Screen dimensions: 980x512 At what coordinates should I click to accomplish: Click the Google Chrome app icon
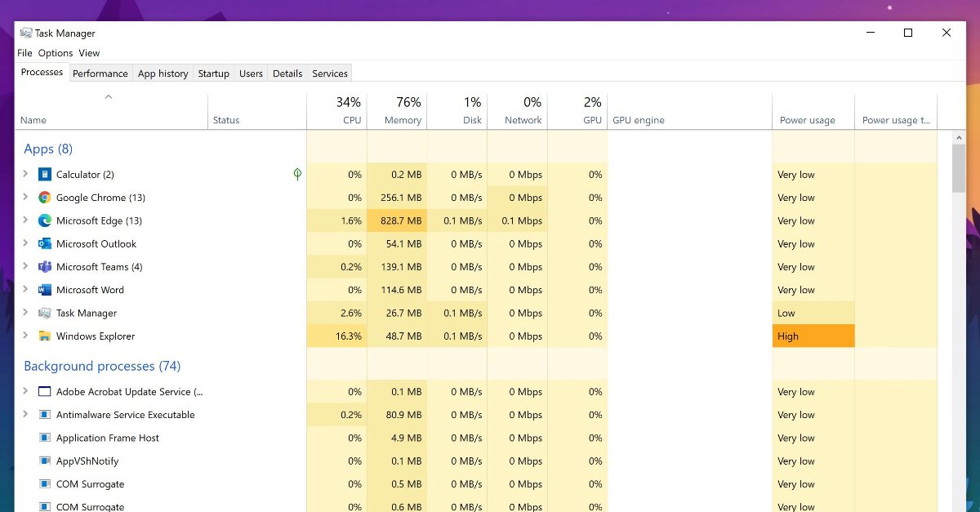point(45,198)
